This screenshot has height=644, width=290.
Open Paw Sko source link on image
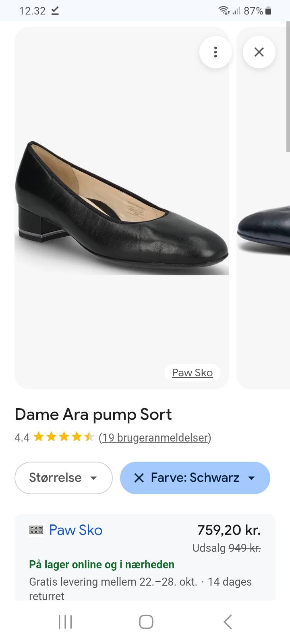coord(192,373)
